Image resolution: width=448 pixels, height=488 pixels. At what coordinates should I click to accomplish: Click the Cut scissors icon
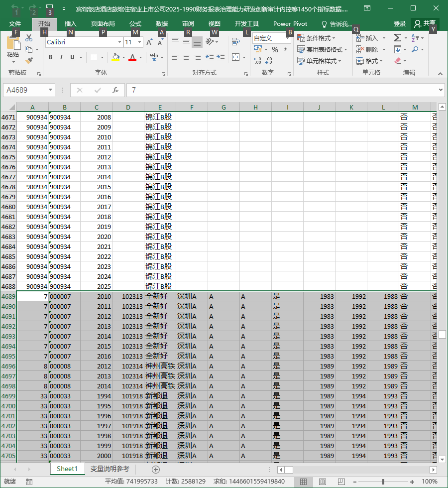tap(29, 38)
